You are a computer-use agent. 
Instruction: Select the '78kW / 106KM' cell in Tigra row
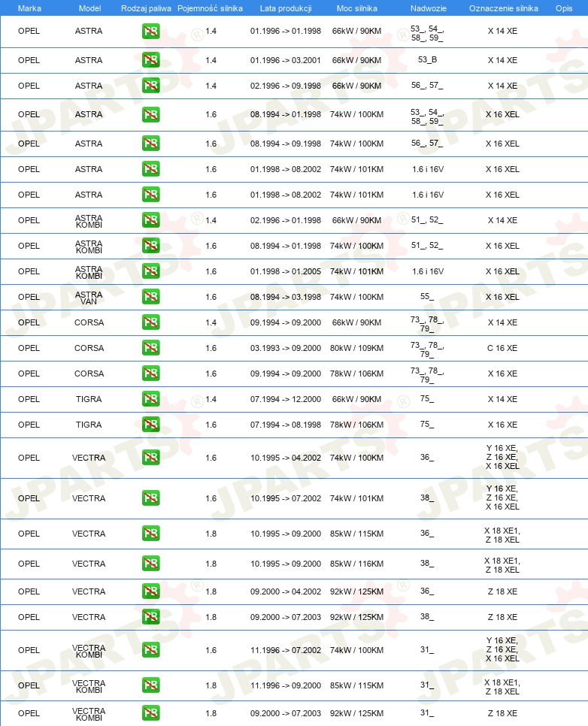[x=356, y=425]
